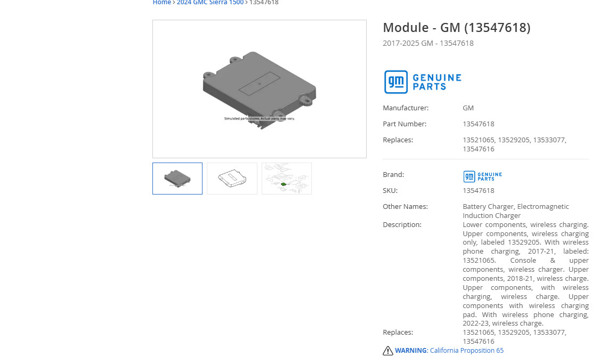Click the Simulated parts shown disclaimer text
The width and height of the screenshot is (599, 364).
[x=260, y=118]
